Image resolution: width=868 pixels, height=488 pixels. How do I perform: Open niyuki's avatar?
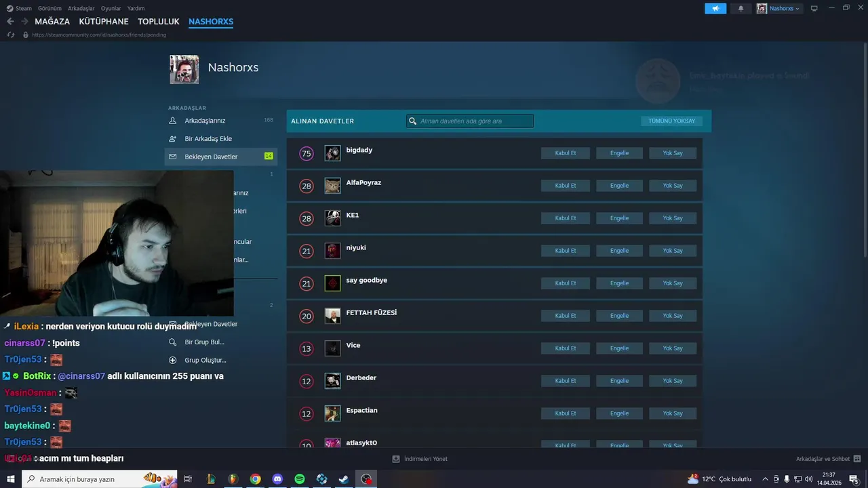click(332, 251)
